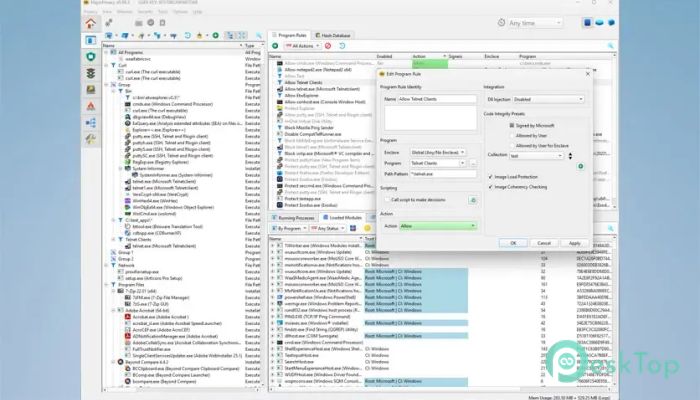Click green add-collection button in dialog
This screenshot has width=700, height=400.
580,166
